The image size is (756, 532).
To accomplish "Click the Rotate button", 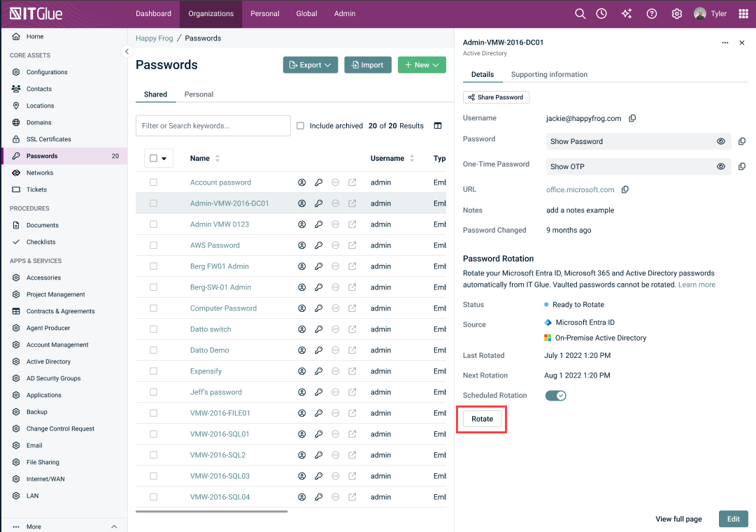I will 482,419.
